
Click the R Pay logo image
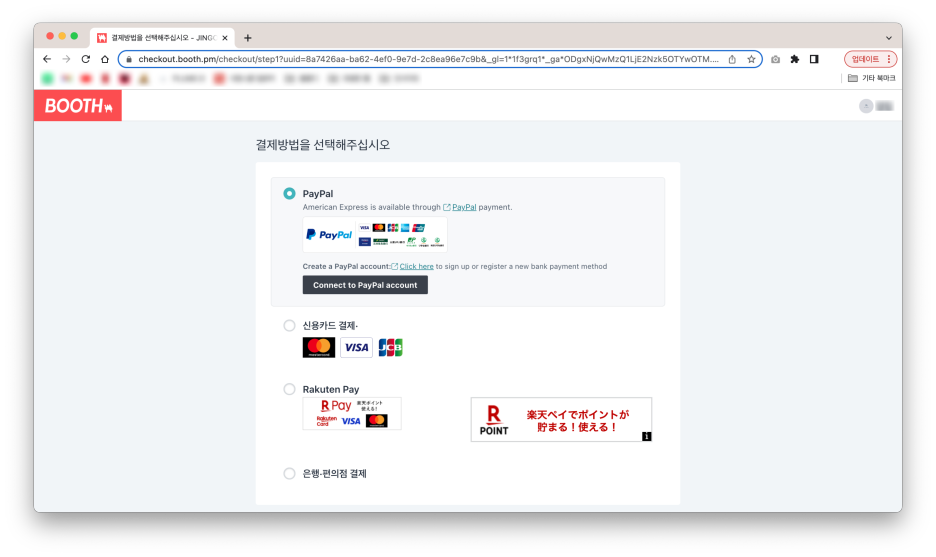[352, 413]
